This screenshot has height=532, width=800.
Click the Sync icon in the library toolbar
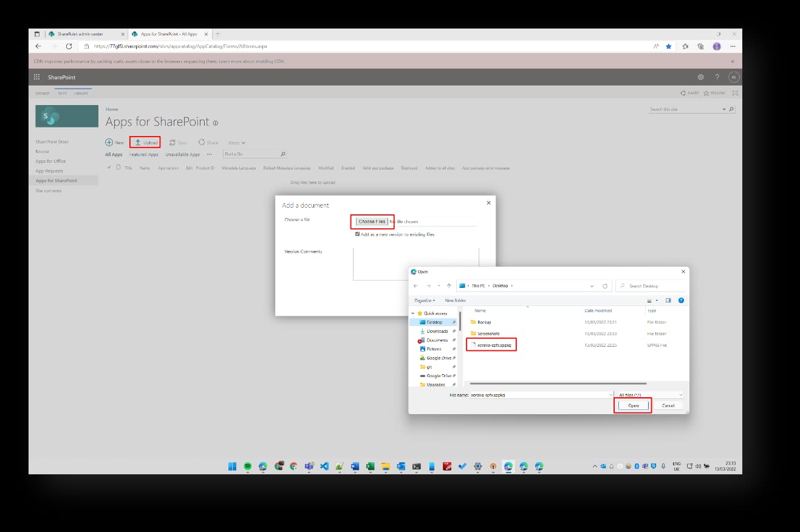173,143
